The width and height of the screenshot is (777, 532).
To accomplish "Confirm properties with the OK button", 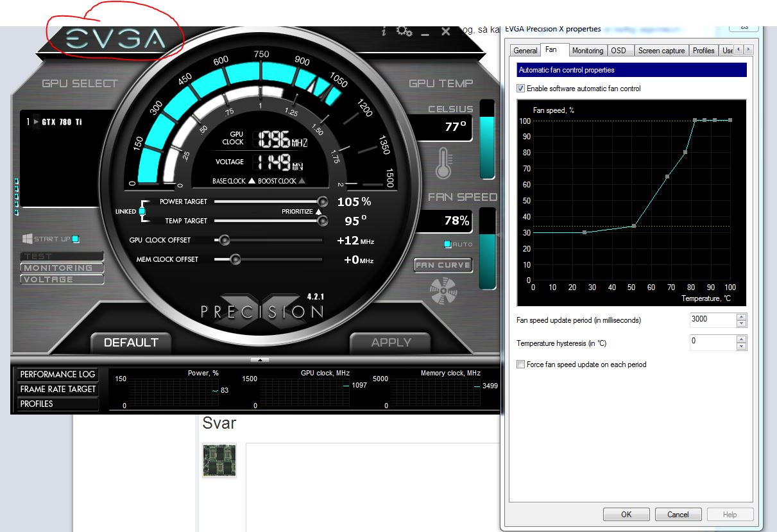I will tap(626, 515).
